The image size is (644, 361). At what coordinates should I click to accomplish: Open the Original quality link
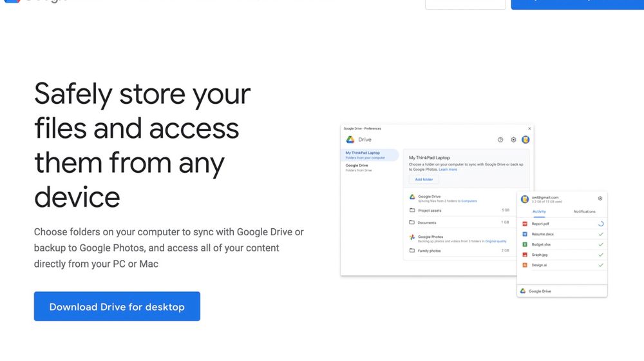tap(496, 241)
